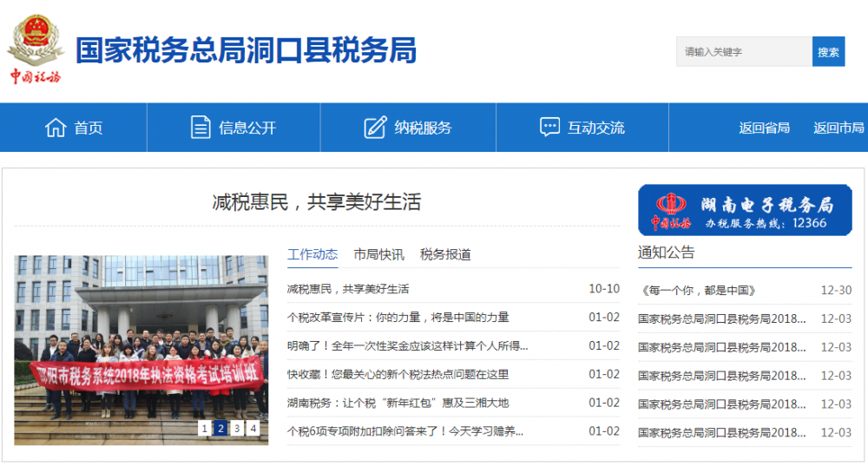The image size is (868, 466).
Task: Read article 湖南税务：让个税“新年红包”惠及三湘大地
Action: coord(398,403)
